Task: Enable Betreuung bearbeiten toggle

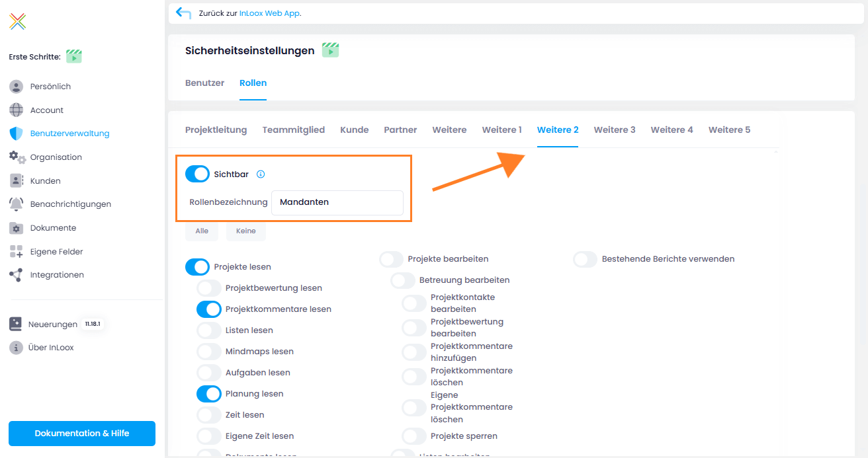Action: coord(403,280)
